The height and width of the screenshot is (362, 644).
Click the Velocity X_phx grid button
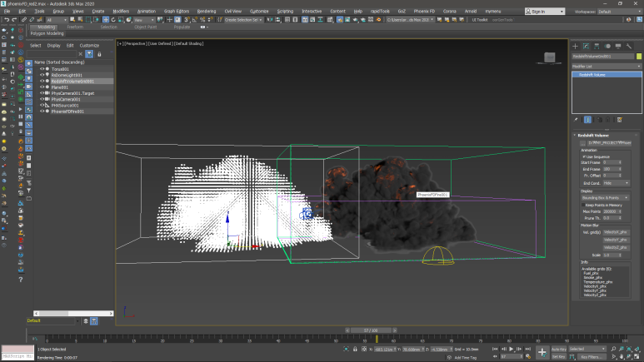pyautogui.click(x=615, y=232)
